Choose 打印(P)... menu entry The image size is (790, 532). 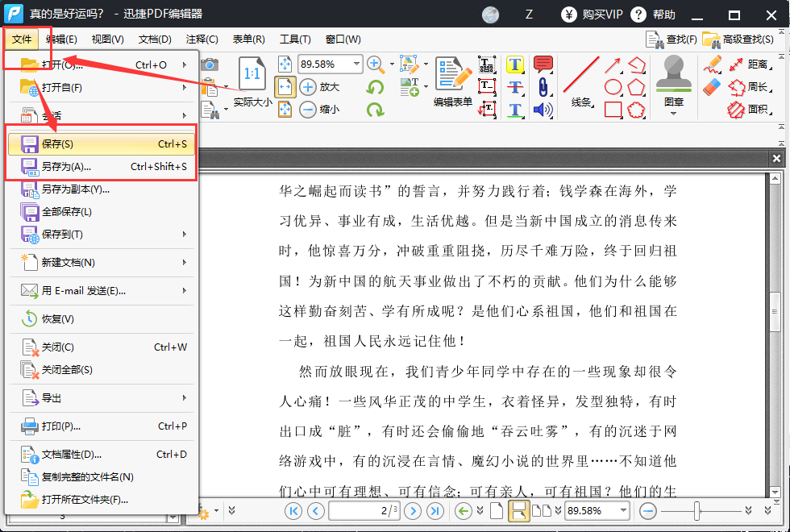pyautogui.click(x=102, y=426)
